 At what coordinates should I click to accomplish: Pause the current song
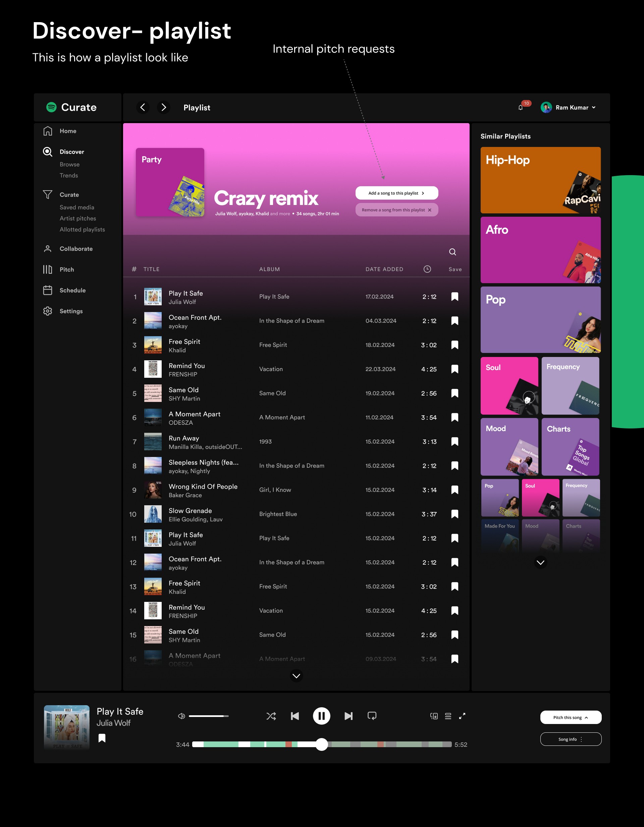point(321,716)
